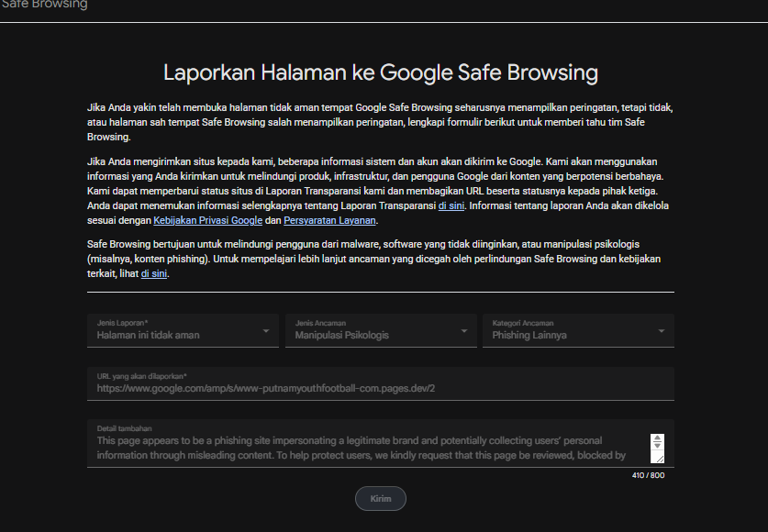Click the textarea up scroll arrow
The image size is (768, 532).
657,438
